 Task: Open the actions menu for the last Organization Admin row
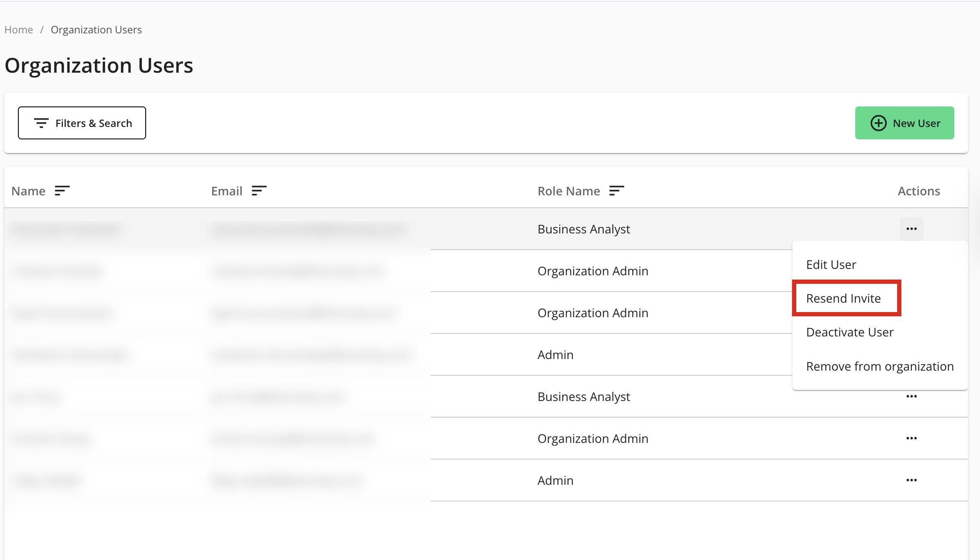[x=912, y=438]
